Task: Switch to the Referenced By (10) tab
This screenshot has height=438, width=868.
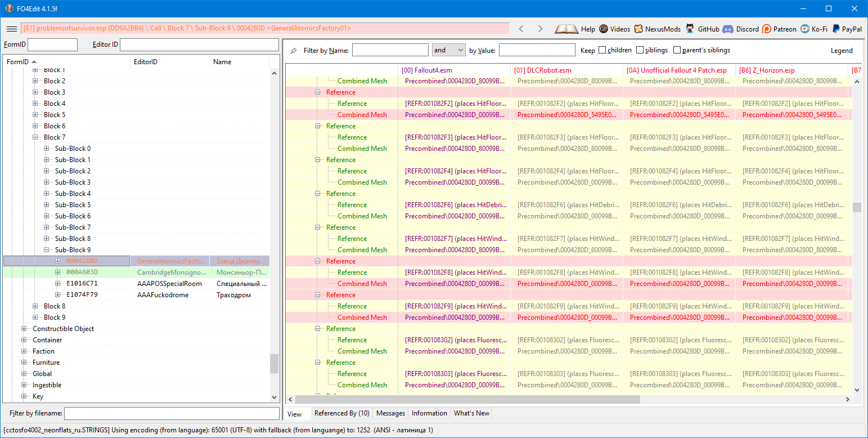Action: [341, 413]
